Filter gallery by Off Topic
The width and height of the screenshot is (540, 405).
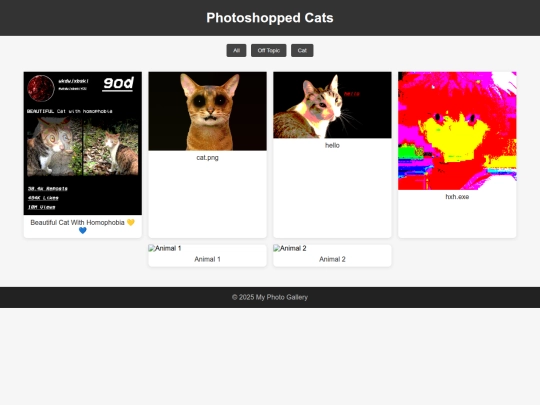click(269, 51)
